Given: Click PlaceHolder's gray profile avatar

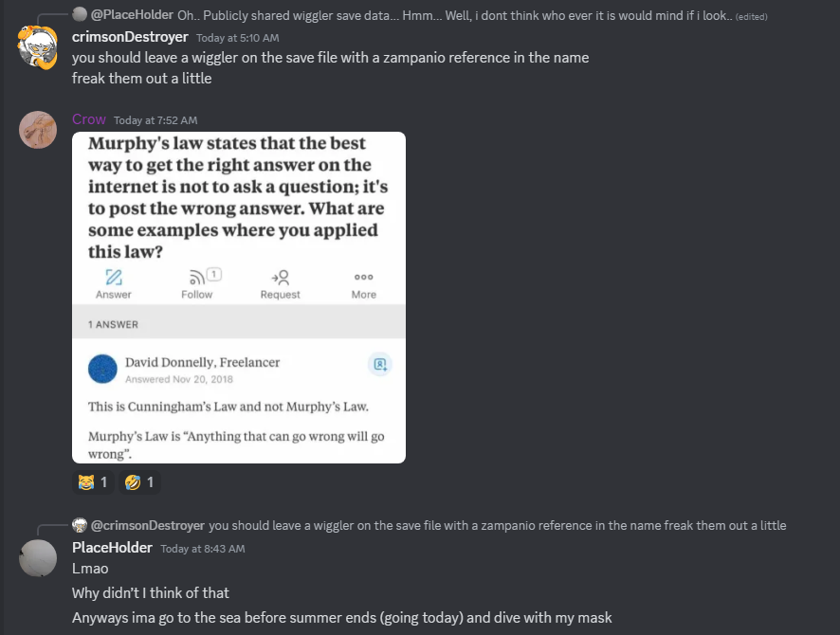Looking at the screenshot, I should click(38, 557).
